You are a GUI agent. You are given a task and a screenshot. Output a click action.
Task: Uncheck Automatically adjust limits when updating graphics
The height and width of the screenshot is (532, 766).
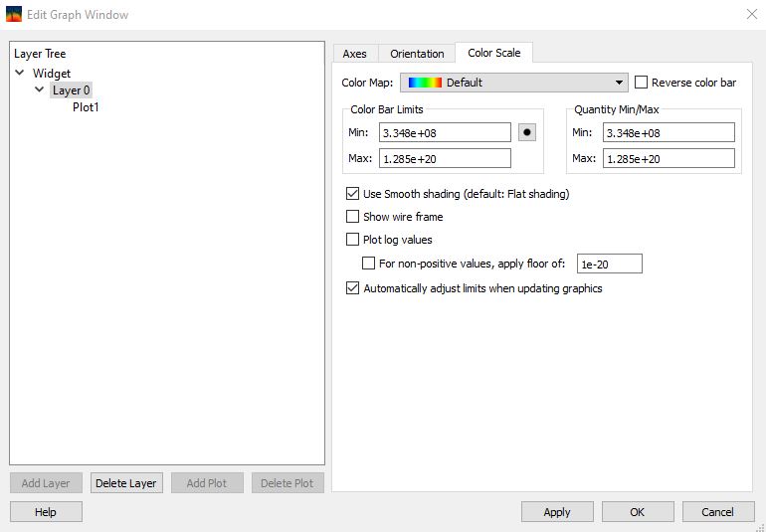click(352, 288)
